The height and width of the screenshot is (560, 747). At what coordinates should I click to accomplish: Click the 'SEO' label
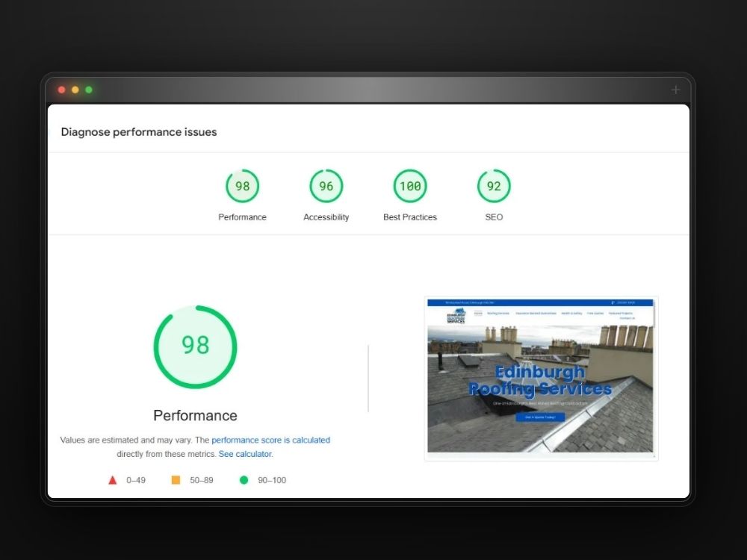click(494, 217)
